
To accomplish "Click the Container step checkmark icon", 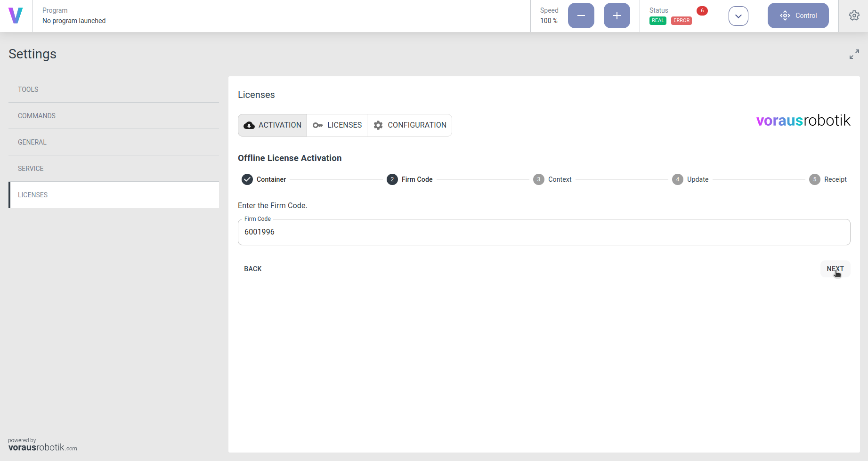I will coord(247,179).
